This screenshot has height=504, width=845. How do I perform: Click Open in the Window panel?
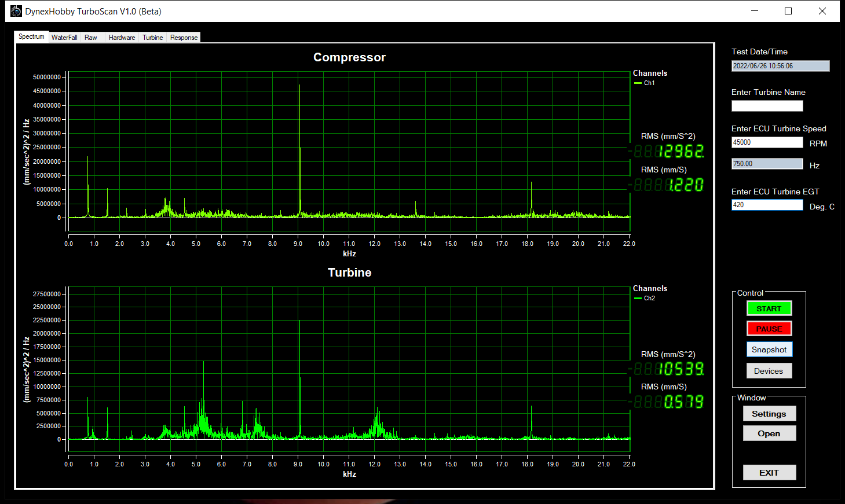(x=769, y=433)
